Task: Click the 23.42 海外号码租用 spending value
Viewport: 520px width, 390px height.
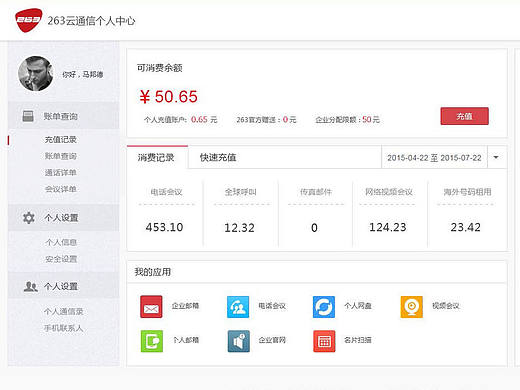Action: click(x=466, y=227)
